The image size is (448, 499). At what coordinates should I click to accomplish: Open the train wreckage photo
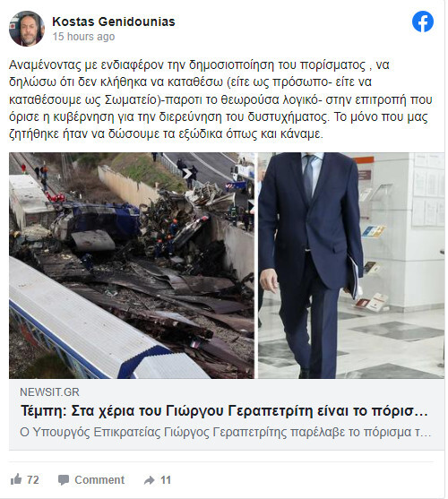[132, 265]
